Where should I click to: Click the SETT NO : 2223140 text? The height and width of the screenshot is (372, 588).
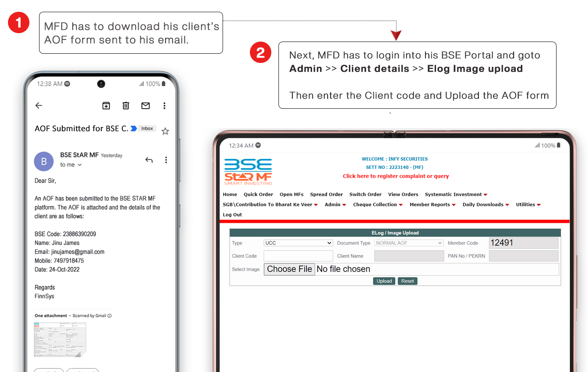pos(395,167)
